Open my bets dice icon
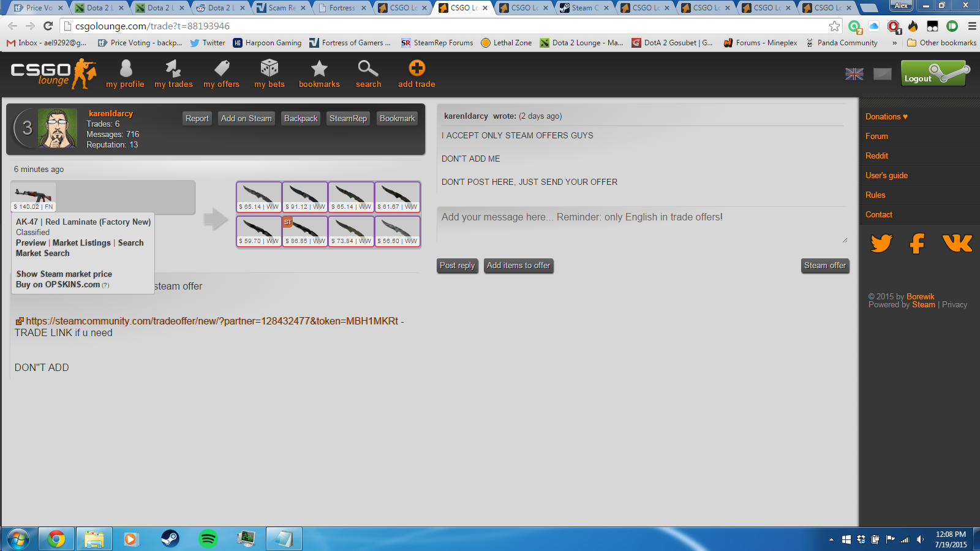The image size is (980, 551). click(x=269, y=69)
